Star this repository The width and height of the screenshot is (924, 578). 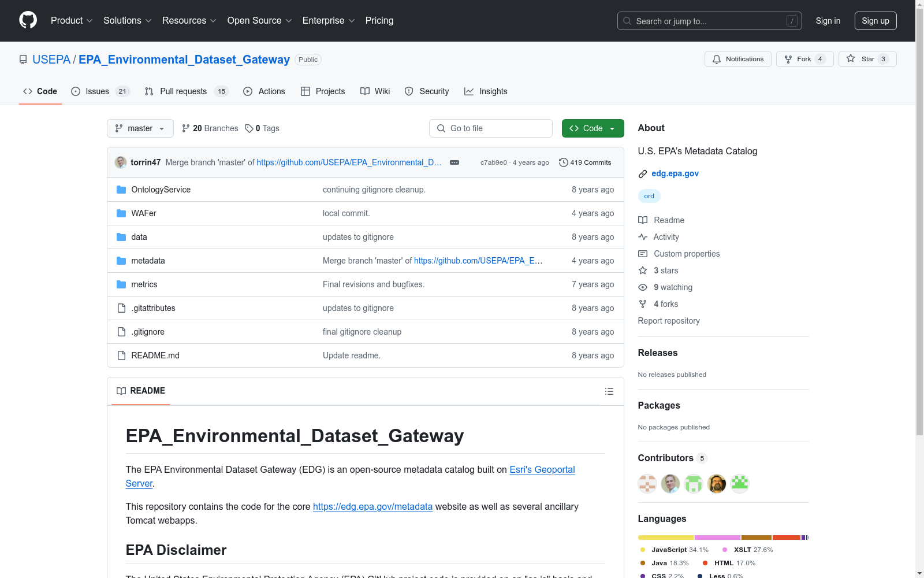[867, 59]
